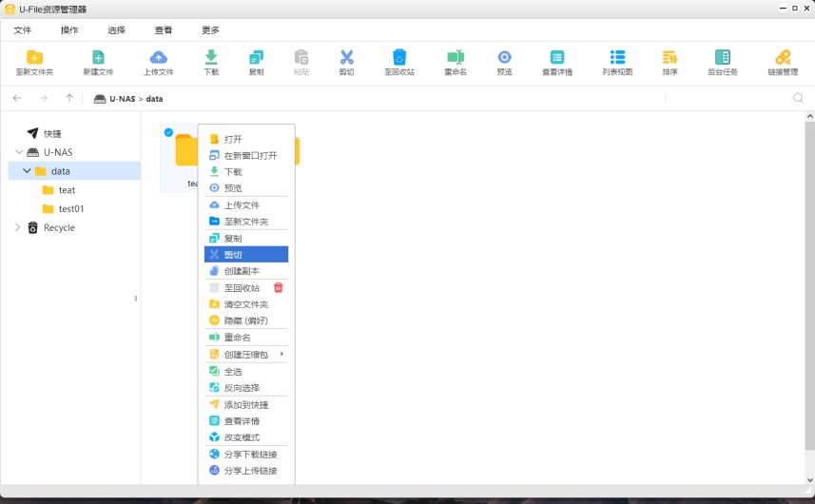The height and width of the screenshot is (504, 815).
Task: Choose 分享下载链接 in the context menu
Action: tap(246, 455)
